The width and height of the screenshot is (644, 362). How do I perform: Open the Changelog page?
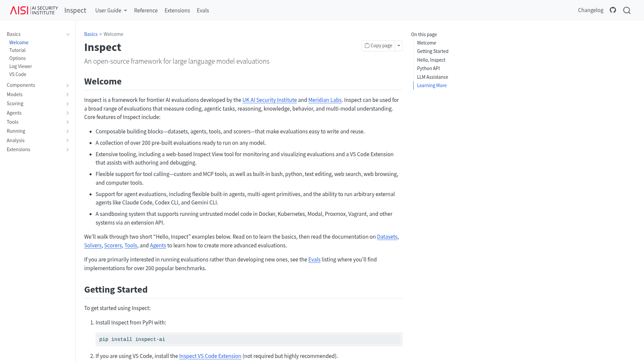point(590,10)
